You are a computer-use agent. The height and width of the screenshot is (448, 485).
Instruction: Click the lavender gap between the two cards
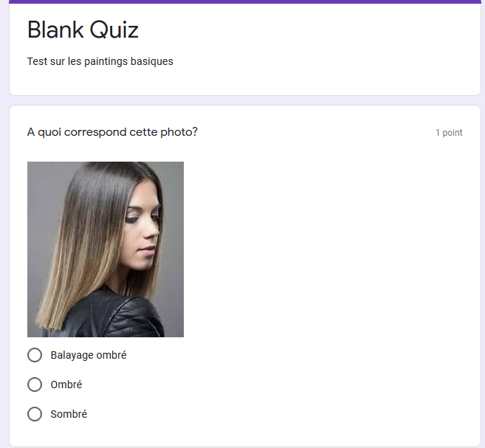click(x=244, y=100)
